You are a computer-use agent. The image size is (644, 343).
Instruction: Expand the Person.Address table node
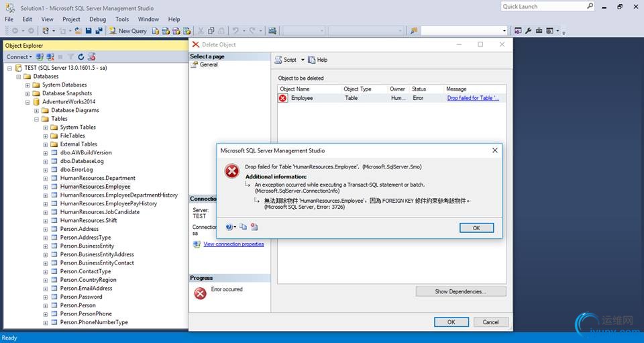(46, 229)
